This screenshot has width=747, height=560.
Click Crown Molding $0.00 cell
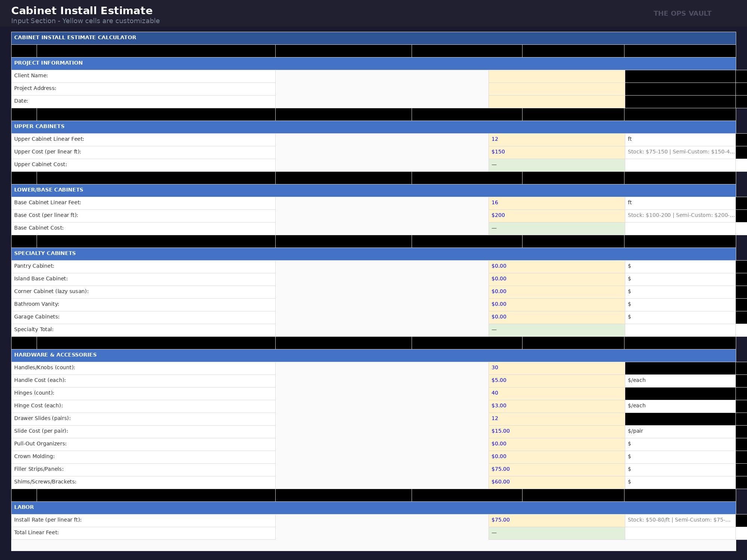pos(557,457)
